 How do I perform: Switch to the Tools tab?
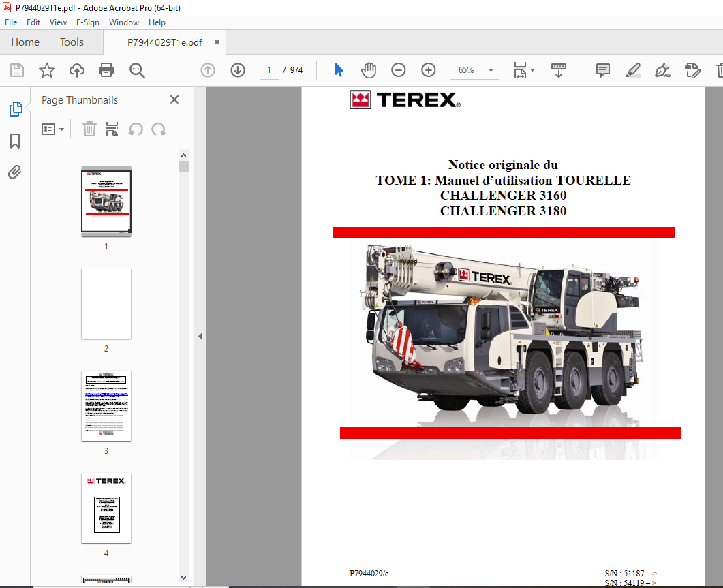pyautogui.click(x=72, y=42)
